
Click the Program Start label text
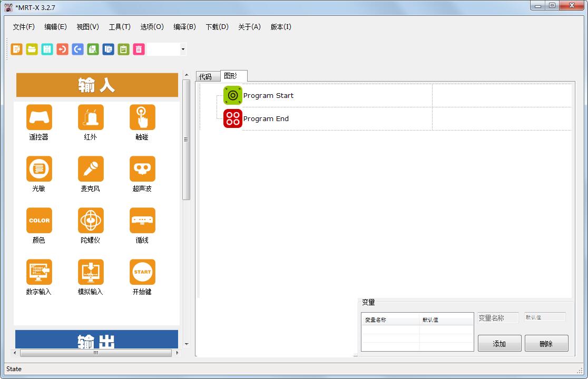268,95
